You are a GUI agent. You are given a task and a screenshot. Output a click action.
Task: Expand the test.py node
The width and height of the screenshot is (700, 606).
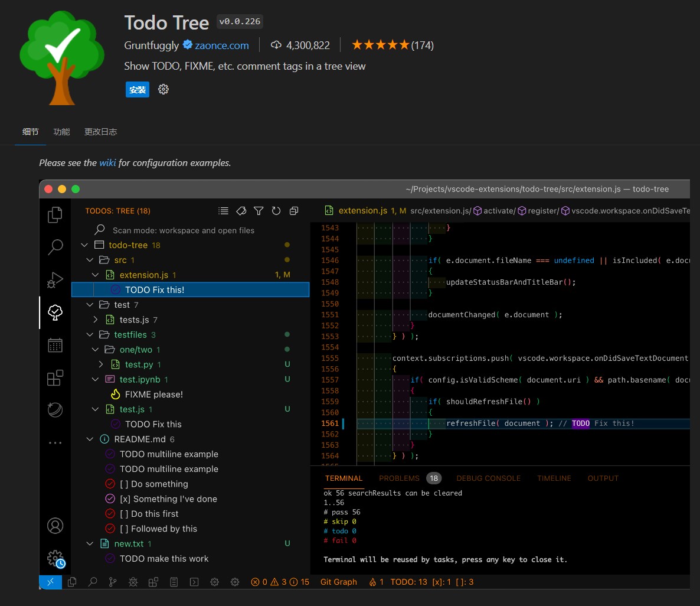point(100,364)
